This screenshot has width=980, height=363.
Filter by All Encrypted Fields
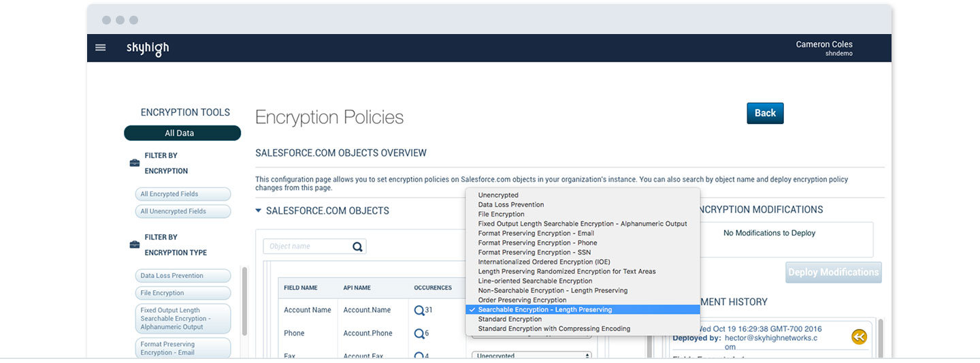182,194
